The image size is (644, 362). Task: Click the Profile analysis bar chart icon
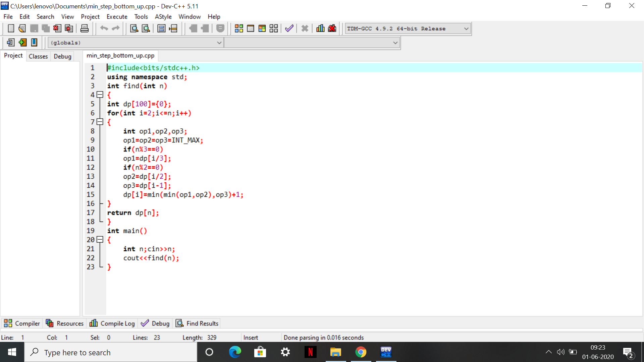pos(320,28)
